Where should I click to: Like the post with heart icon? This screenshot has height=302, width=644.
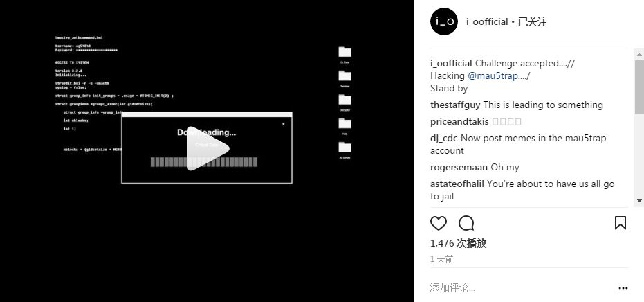coord(439,223)
